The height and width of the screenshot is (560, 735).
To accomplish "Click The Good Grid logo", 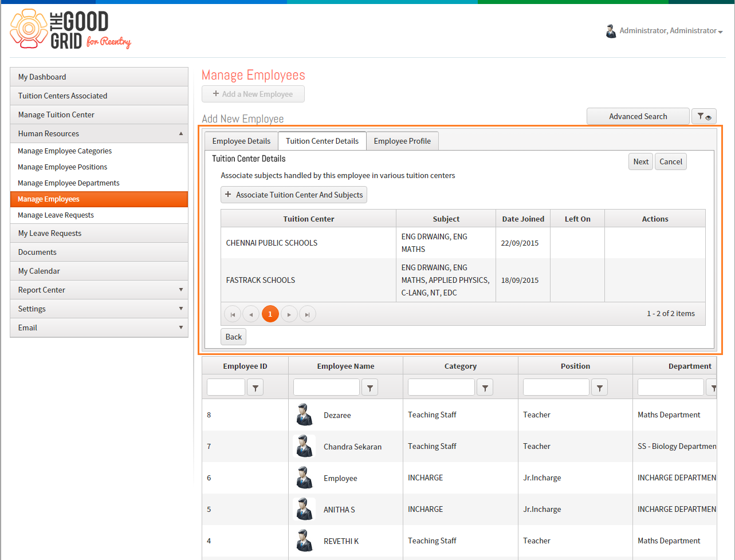I will [70, 29].
